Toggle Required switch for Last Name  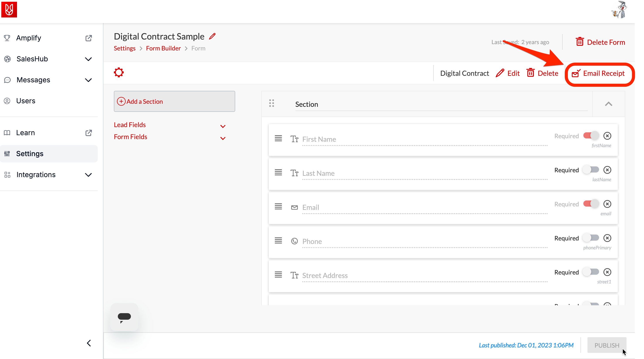click(x=591, y=170)
